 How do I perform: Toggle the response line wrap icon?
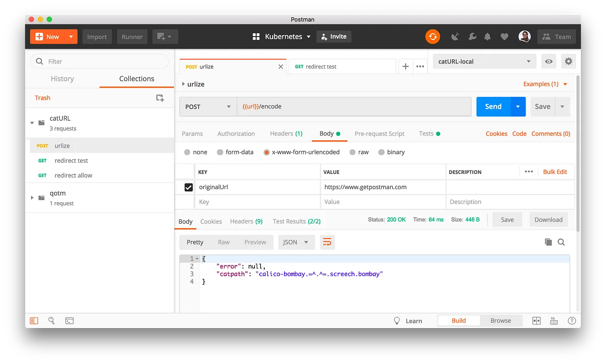327,242
